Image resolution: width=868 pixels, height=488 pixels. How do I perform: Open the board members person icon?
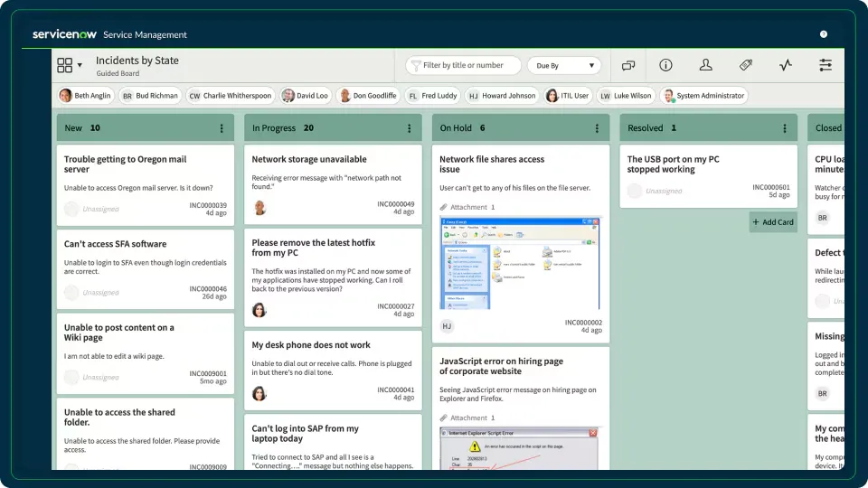click(706, 65)
